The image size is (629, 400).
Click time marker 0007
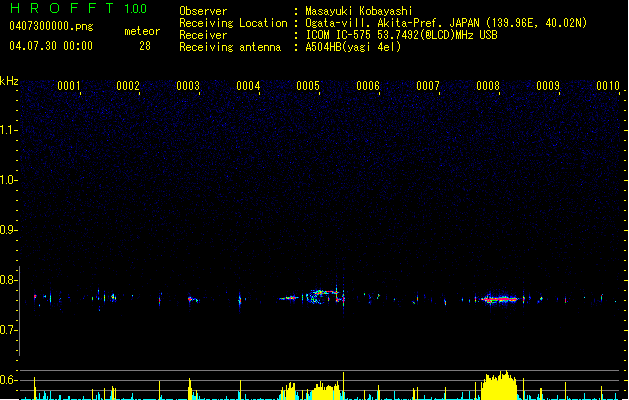tap(428, 86)
